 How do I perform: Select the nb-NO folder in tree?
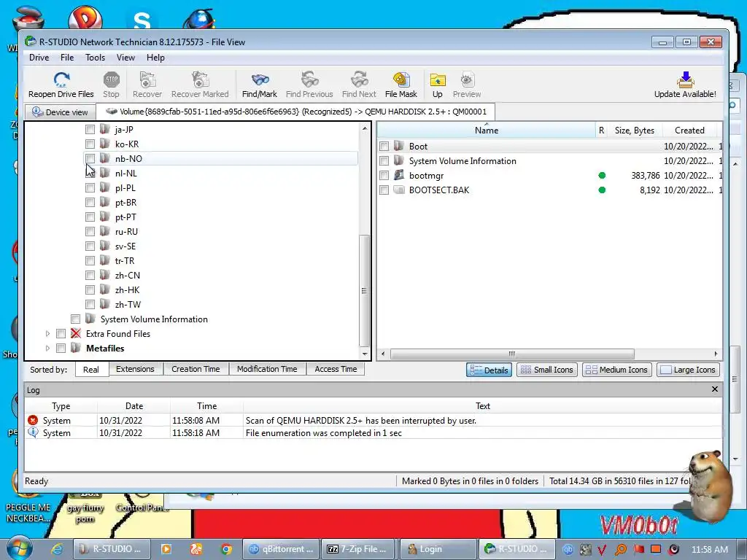click(x=128, y=158)
